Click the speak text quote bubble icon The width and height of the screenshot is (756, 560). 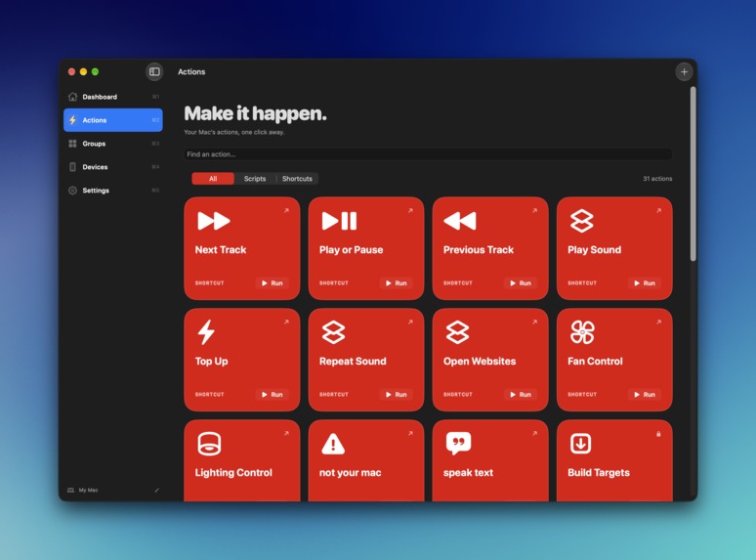[458, 444]
